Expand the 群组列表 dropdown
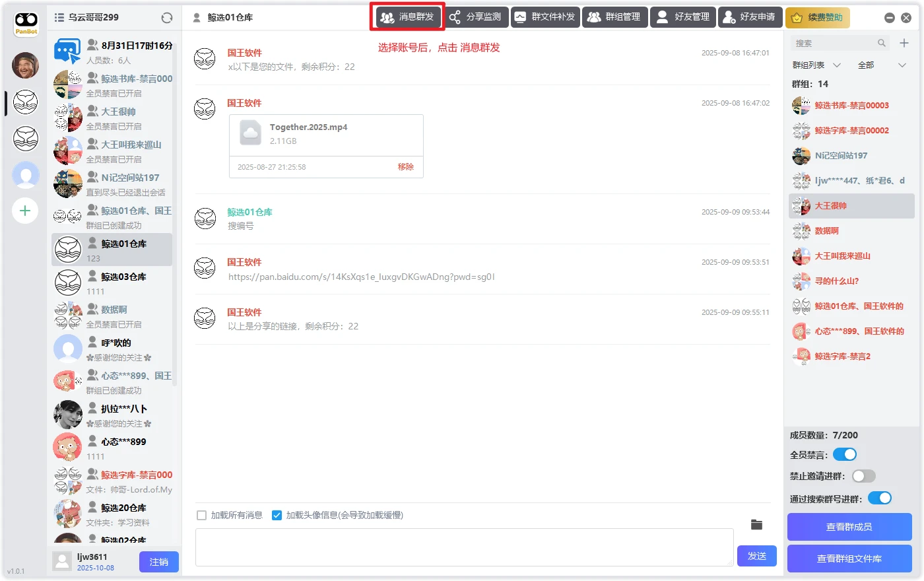Image resolution: width=924 pixels, height=581 pixels. (816, 65)
